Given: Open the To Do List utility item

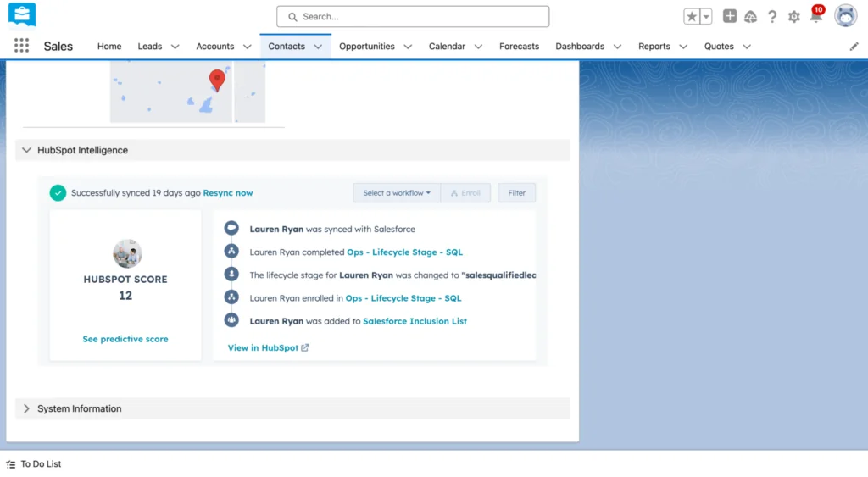Looking at the screenshot, I should click(x=34, y=464).
